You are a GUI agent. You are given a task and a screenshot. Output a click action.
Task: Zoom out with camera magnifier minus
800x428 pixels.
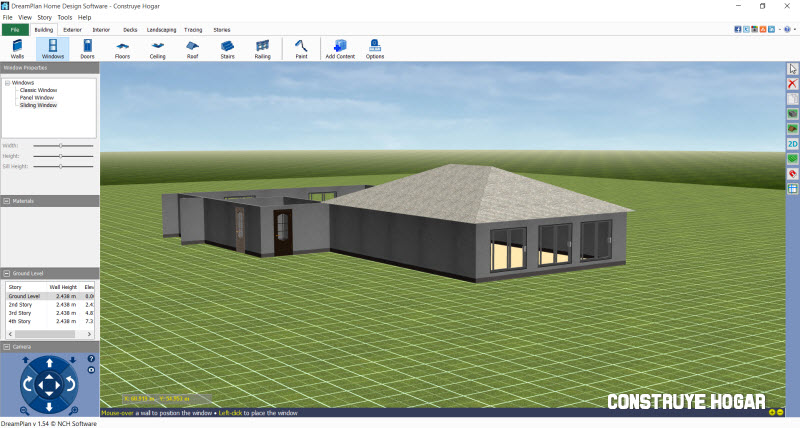pyautogui.click(x=24, y=410)
